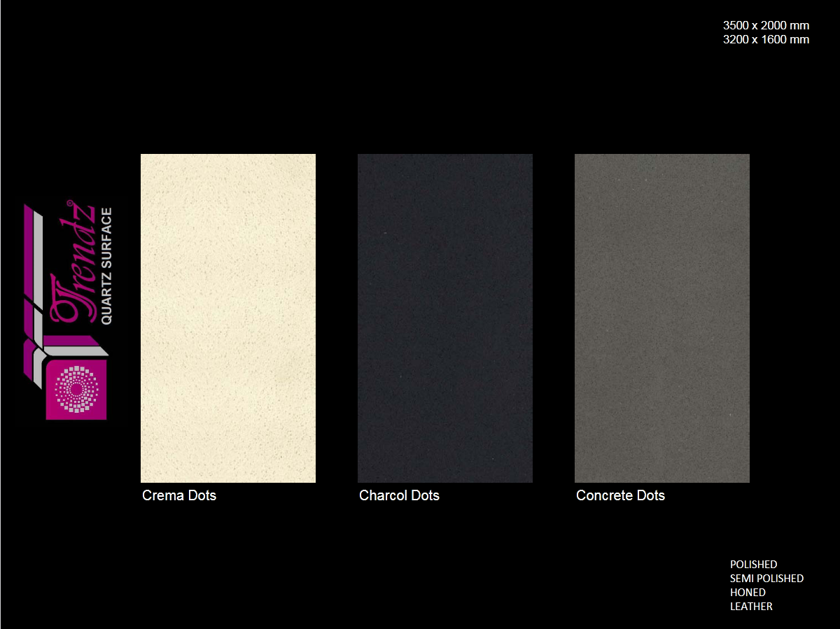Viewport: 840px width, 629px height.
Task: Select the HONED finish option
Action: click(x=748, y=593)
